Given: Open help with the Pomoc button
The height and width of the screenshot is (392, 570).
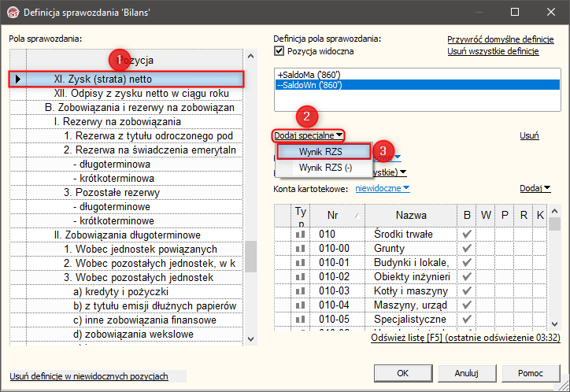Looking at the screenshot, I should pyautogui.click(x=531, y=373).
